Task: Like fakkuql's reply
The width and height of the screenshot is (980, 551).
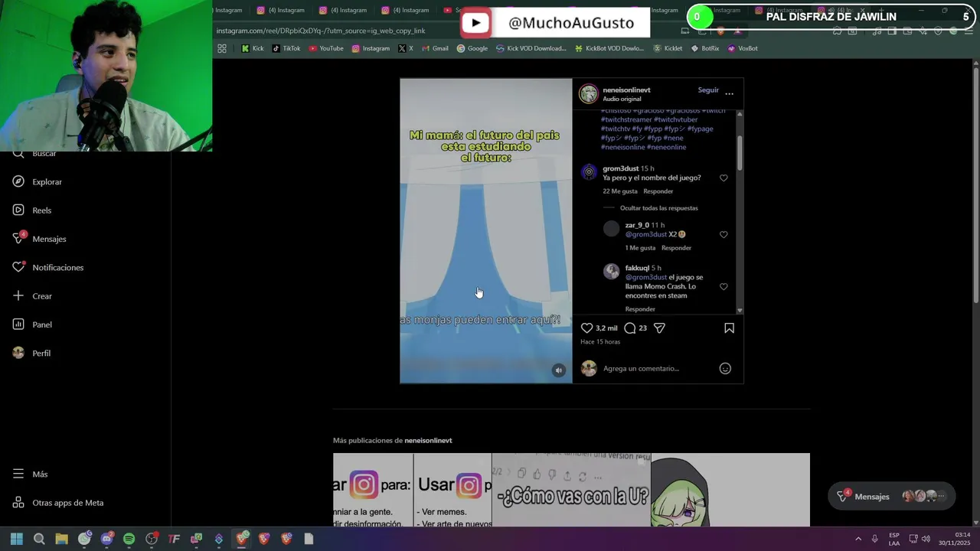Action: [x=724, y=287]
